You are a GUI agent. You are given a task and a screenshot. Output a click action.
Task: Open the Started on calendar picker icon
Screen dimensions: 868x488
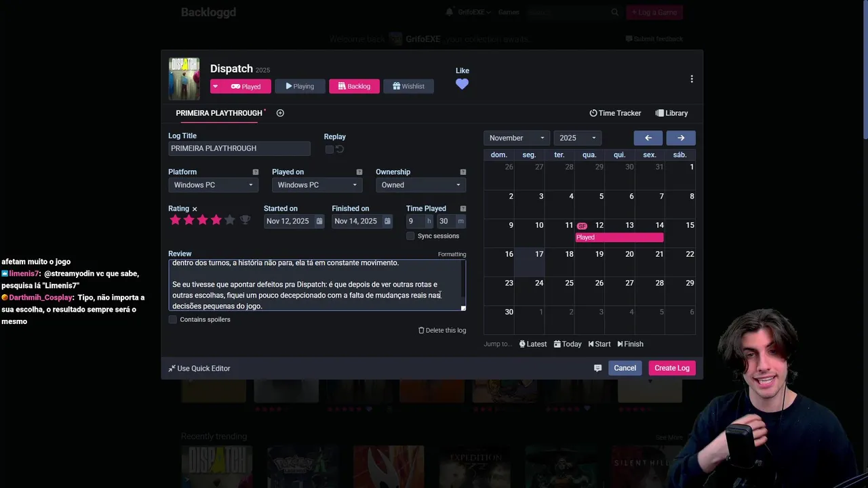pyautogui.click(x=319, y=221)
